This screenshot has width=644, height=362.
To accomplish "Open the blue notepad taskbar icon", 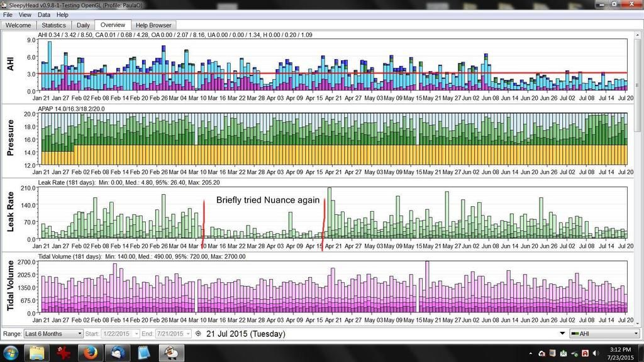I will coord(143,353).
